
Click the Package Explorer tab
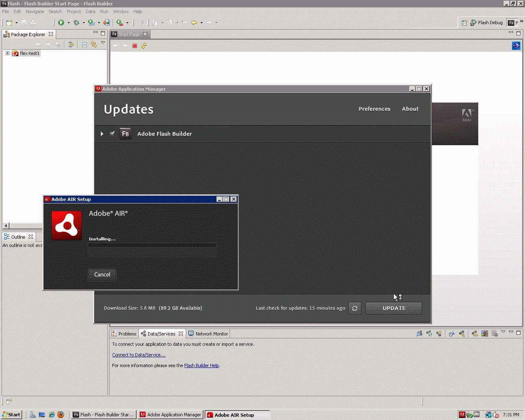[28, 34]
